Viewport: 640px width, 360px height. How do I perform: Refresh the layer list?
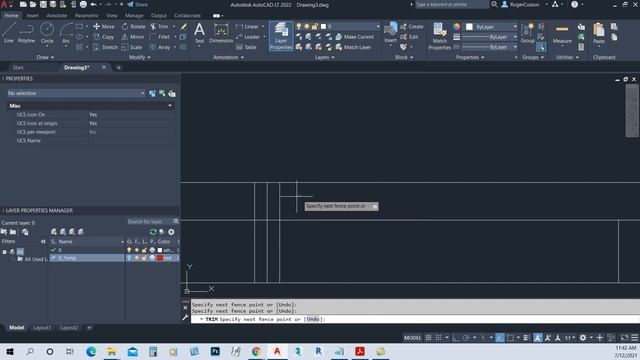[153, 232]
